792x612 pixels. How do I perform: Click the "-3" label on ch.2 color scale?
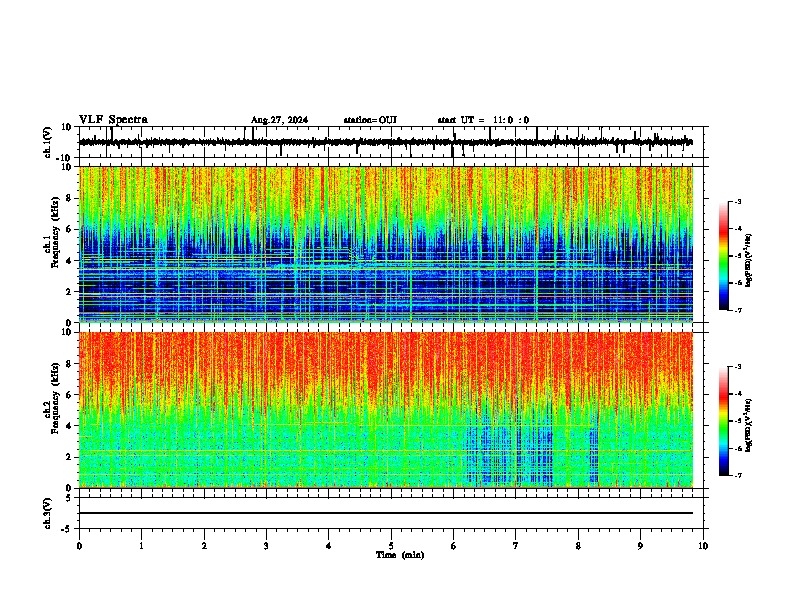[737, 367]
